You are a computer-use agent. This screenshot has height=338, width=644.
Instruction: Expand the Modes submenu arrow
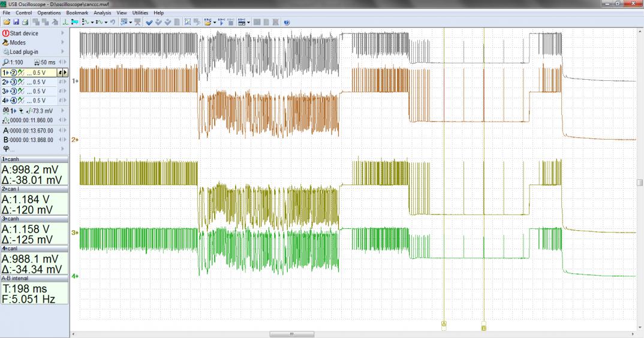click(x=62, y=43)
